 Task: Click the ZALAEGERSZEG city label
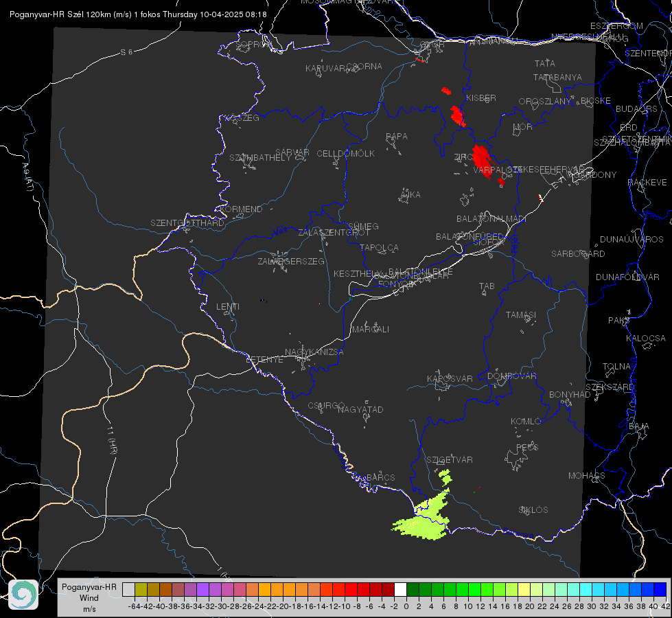[291, 261]
